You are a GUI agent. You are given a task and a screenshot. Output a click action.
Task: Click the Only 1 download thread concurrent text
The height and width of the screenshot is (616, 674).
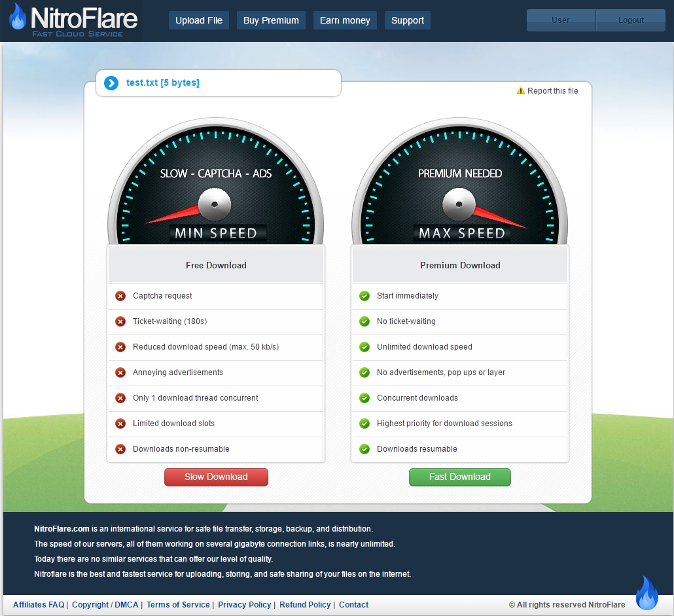tap(196, 398)
